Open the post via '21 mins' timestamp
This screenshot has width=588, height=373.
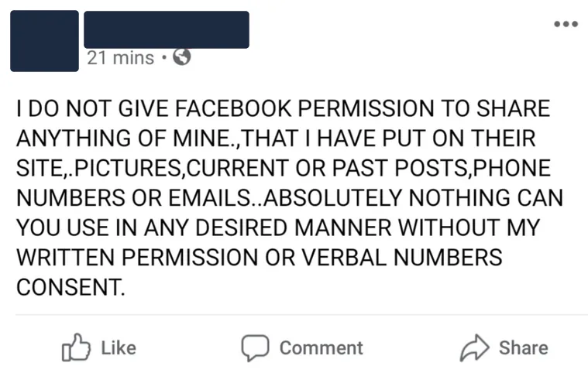[x=120, y=57]
